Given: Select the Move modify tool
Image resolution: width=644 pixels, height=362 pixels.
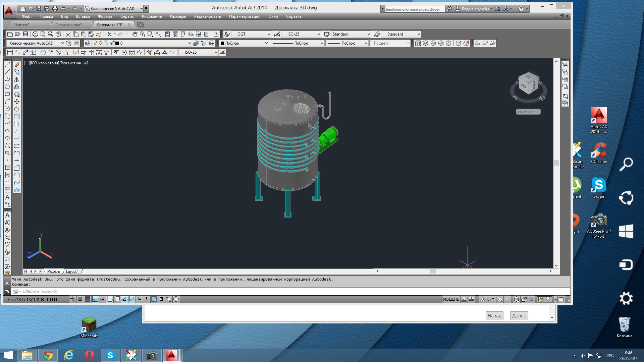Looking at the screenshot, I should click(17, 101).
